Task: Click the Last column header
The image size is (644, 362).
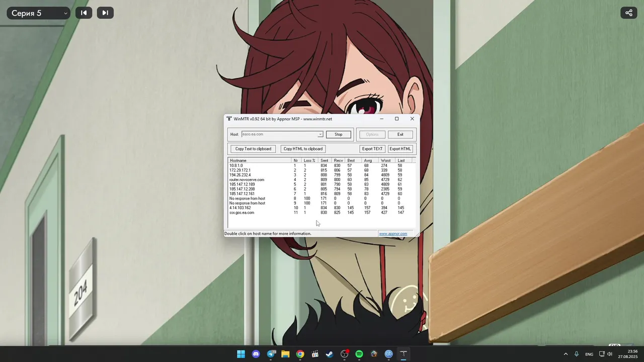Action: 404,160
